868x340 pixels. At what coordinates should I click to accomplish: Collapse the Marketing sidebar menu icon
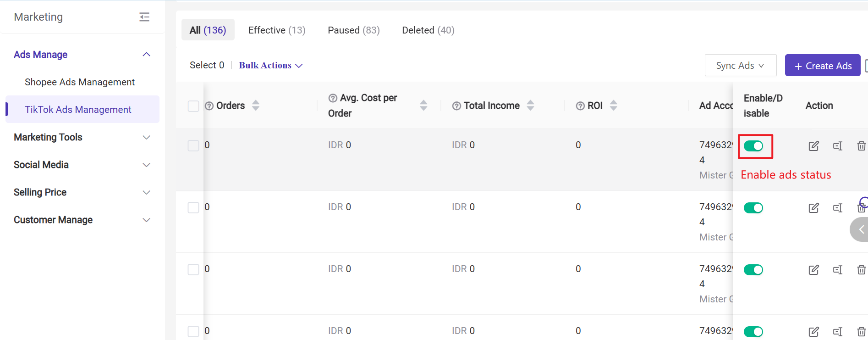pos(144,17)
